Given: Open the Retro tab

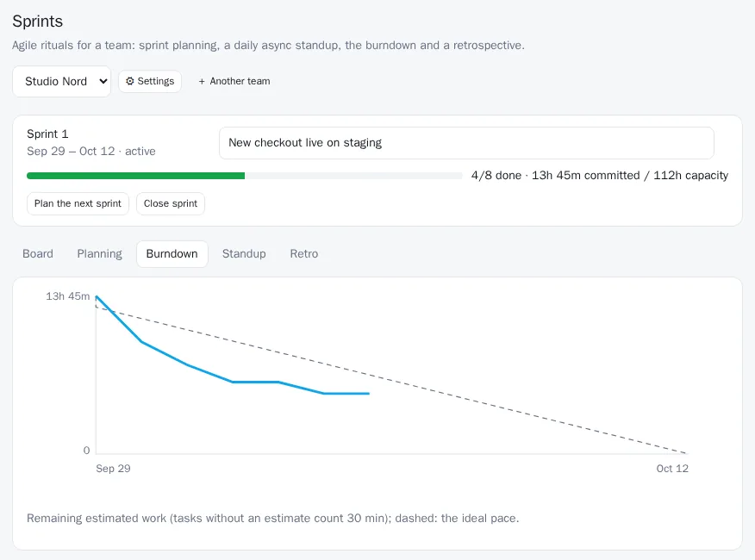Looking at the screenshot, I should pos(304,254).
